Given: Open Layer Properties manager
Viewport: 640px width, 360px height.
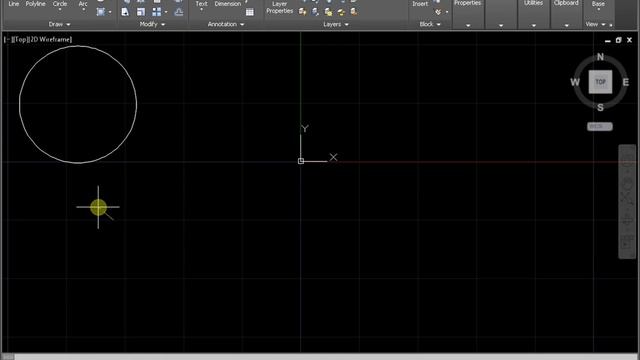Looking at the screenshot, I should pyautogui.click(x=280, y=7).
